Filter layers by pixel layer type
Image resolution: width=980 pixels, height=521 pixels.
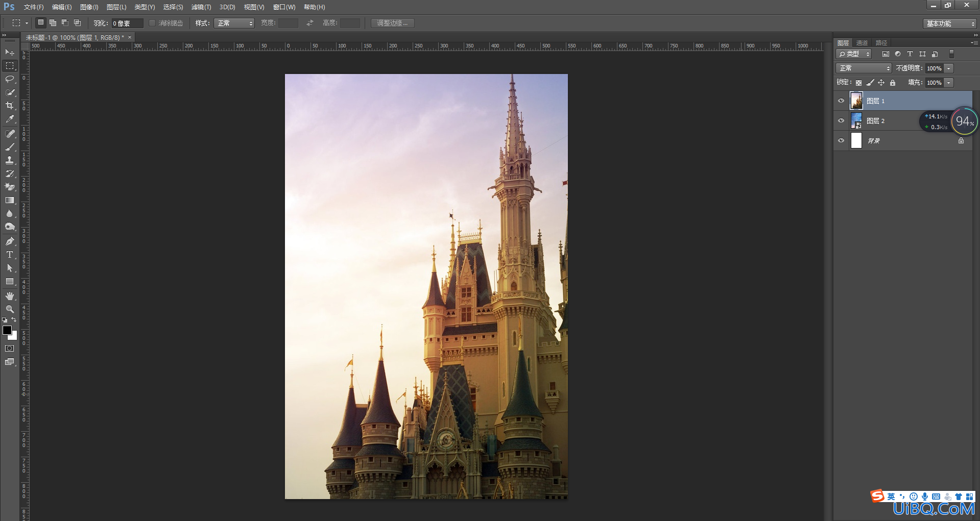point(886,54)
